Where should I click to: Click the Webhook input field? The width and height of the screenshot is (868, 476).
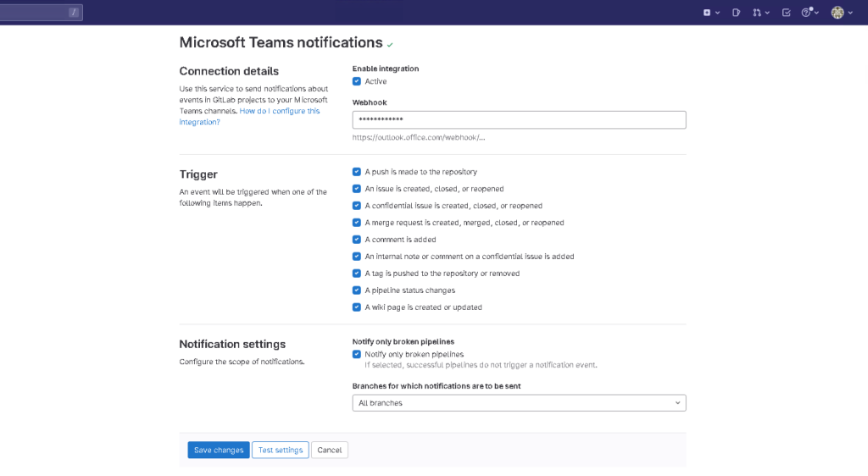pos(519,120)
